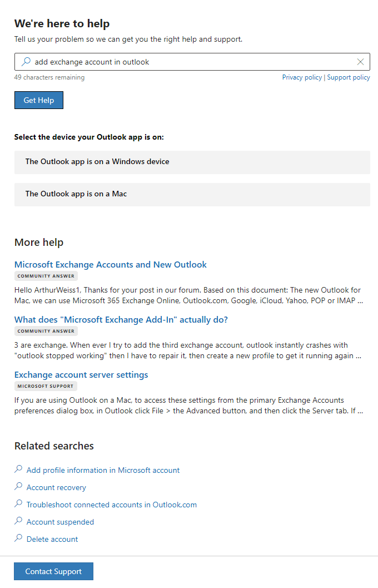Open the Privacy policy link
This screenshot has width=378, height=588.
302,77
